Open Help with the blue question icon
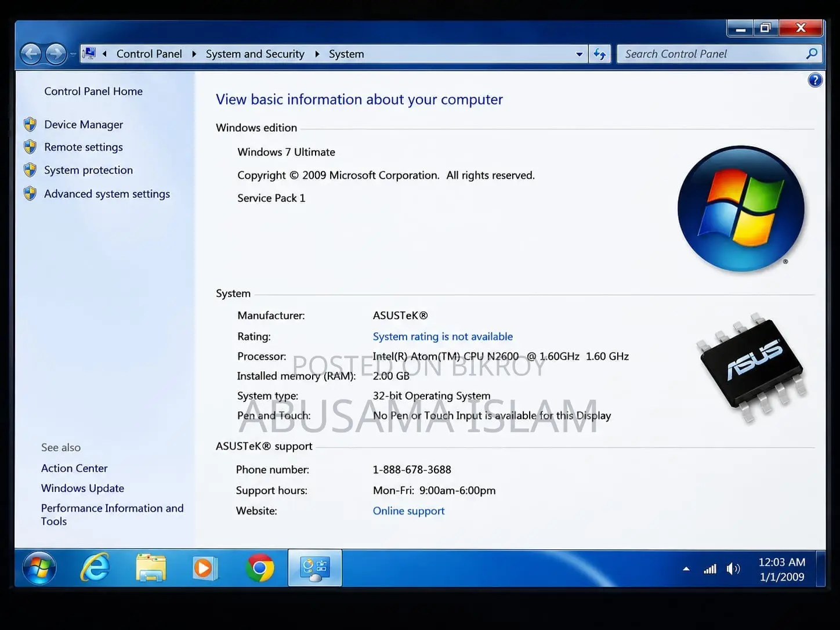This screenshot has width=840, height=630. pos(815,80)
